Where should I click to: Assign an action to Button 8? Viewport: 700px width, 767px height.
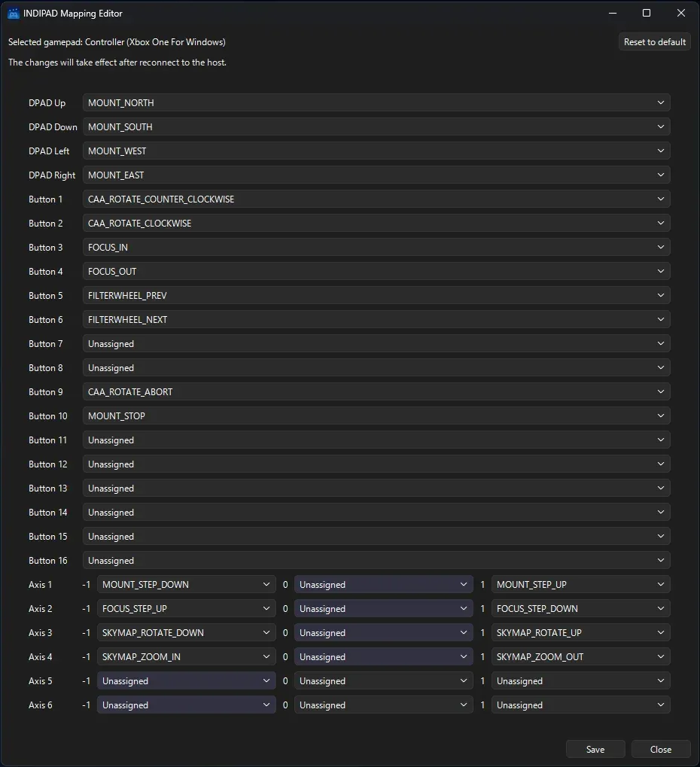point(376,368)
